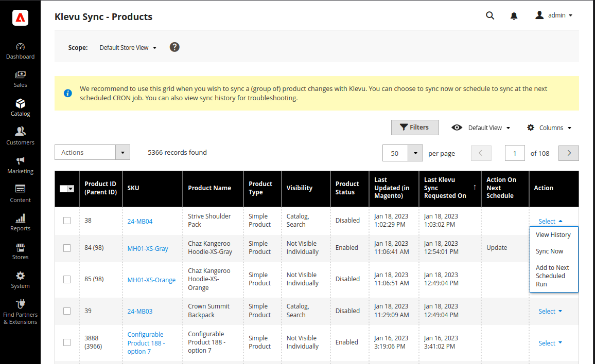Open the admin account menu
This screenshot has width=595, height=364.
[554, 15]
